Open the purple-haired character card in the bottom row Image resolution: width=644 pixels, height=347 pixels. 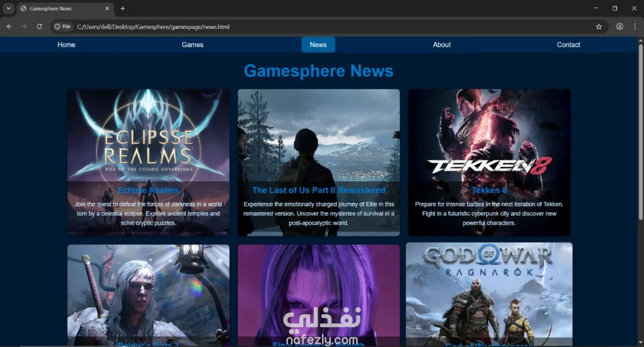(x=318, y=295)
